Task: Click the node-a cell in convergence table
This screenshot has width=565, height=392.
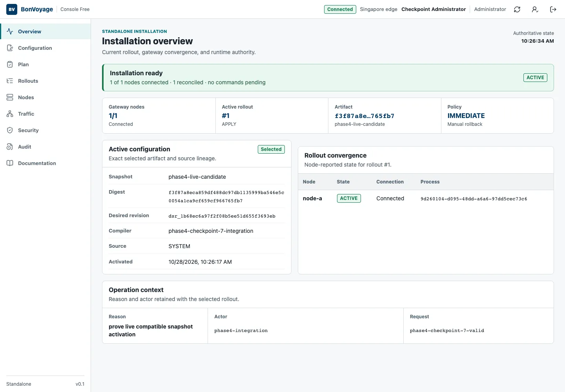Action: click(312, 198)
